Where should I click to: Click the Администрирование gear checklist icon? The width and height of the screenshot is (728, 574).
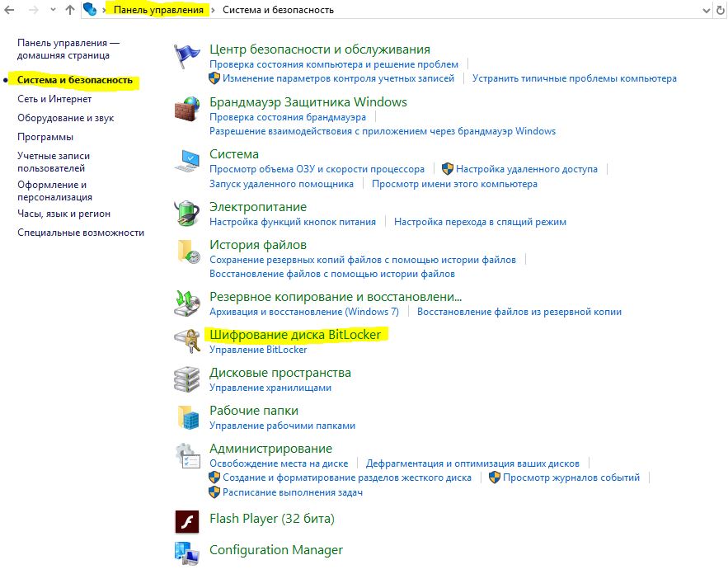pyautogui.click(x=186, y=455)
